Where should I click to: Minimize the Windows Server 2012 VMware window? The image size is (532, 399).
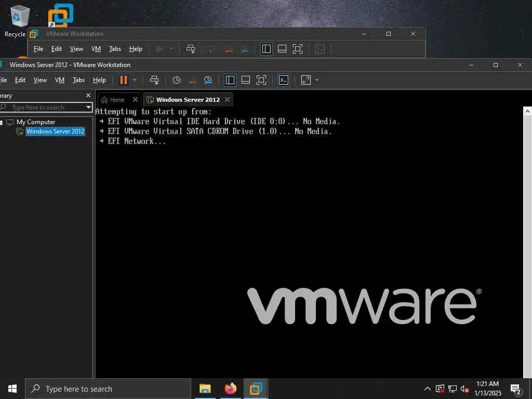point(471,65)
